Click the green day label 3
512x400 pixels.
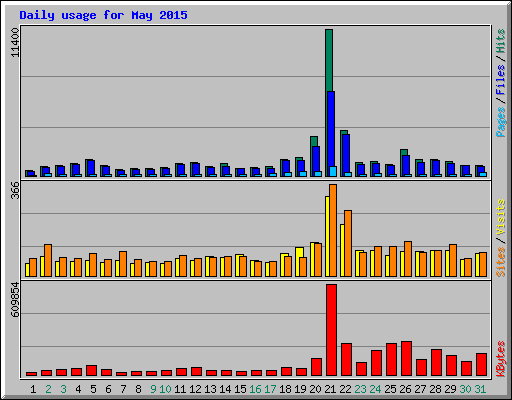click(x=63, y=389)
